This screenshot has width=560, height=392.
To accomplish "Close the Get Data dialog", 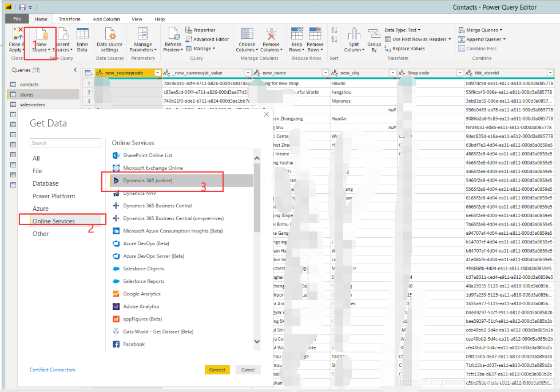I will pyautogui.click(x=267, y=114).
